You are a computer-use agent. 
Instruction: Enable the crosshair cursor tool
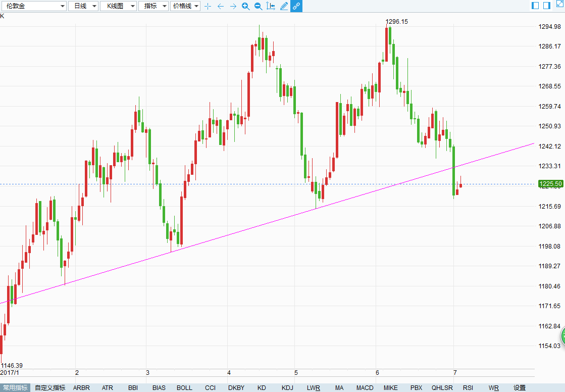tap(208, 6)
